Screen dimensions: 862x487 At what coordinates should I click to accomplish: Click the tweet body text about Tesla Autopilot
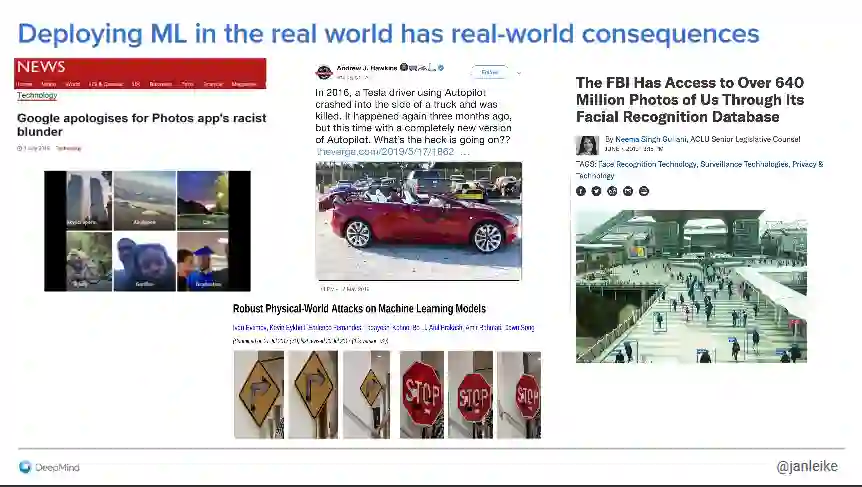(413, 116)
